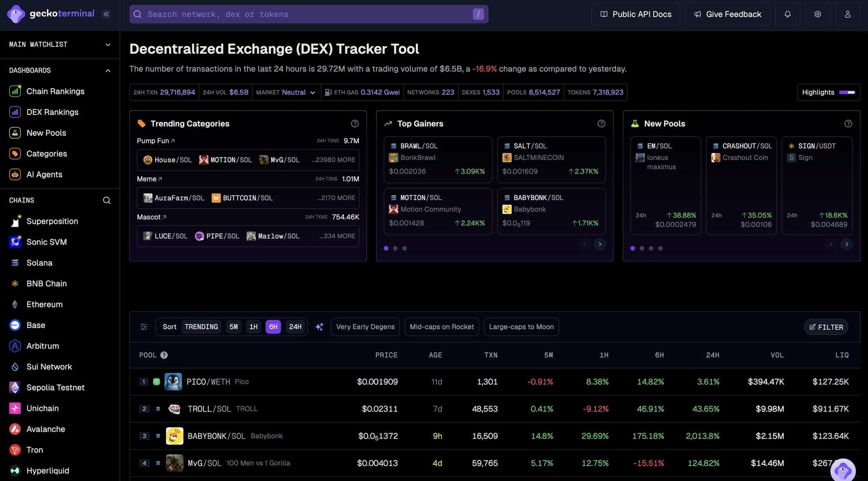Open settings gear icon in header
The width and height of the screenshot is (868, 481).
[x=818, y=14]
